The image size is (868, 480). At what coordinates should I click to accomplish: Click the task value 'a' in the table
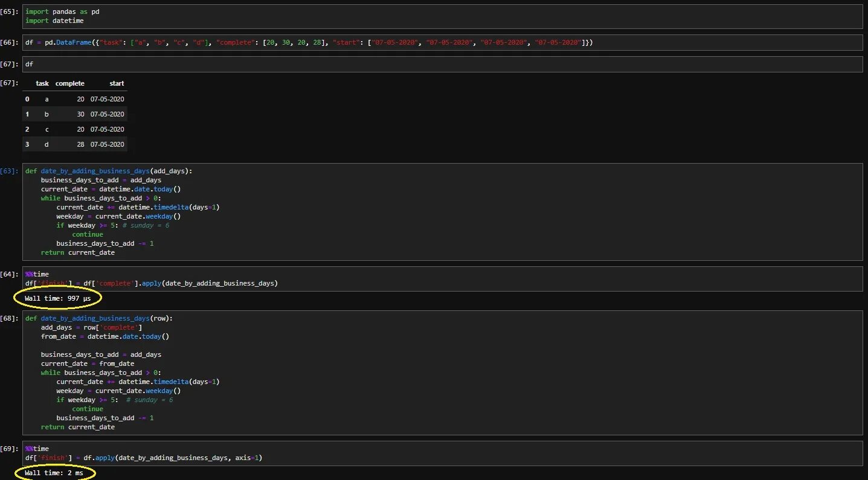pos(47,98)
